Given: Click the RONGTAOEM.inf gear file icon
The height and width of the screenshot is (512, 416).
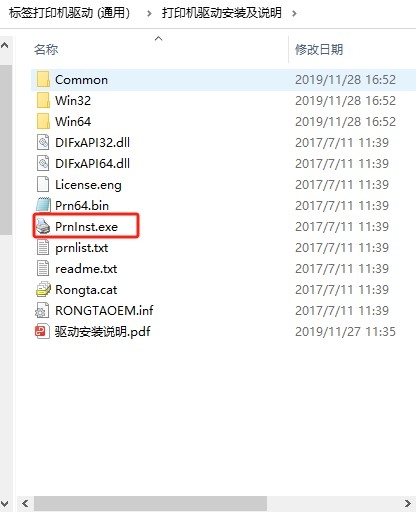Looking at the screenshot, I should tap(42, 310).
